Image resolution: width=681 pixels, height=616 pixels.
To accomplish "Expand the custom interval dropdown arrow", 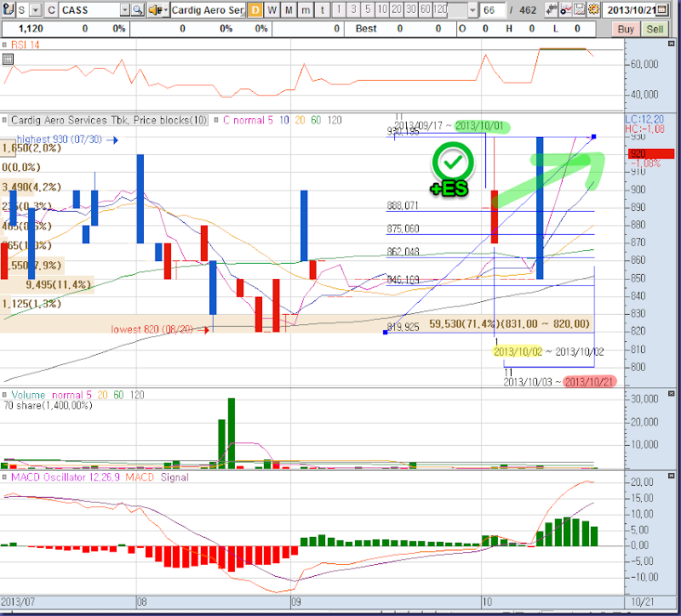I will pyautogui.click(x=473, y=10).
